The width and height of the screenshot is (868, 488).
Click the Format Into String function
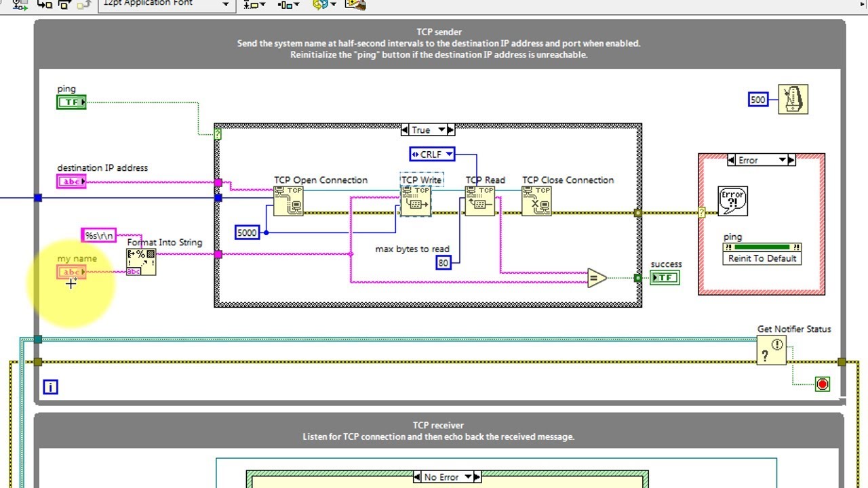141,262
